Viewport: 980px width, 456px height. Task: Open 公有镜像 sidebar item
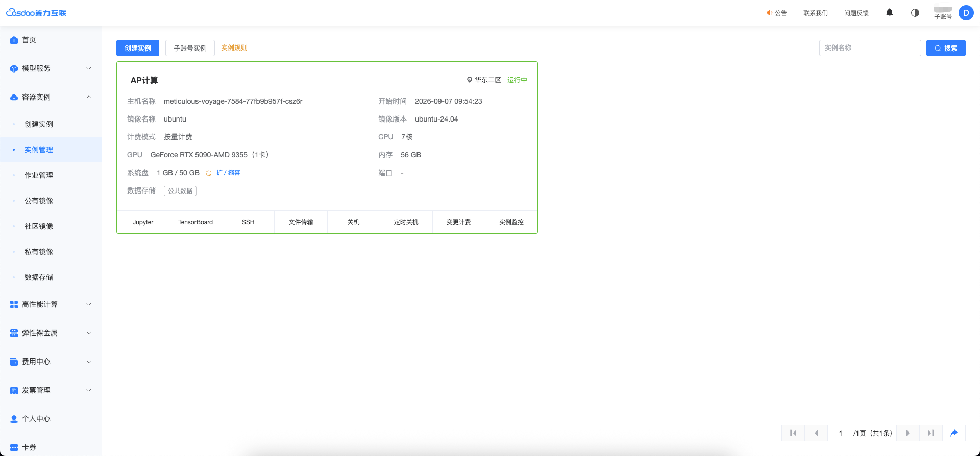pos(51,201)
